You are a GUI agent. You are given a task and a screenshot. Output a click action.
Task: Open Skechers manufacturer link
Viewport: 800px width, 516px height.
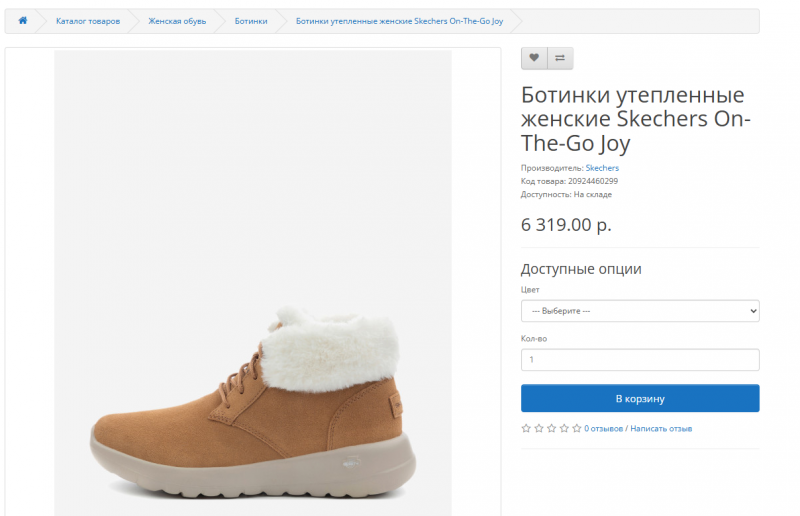(602, 168)
